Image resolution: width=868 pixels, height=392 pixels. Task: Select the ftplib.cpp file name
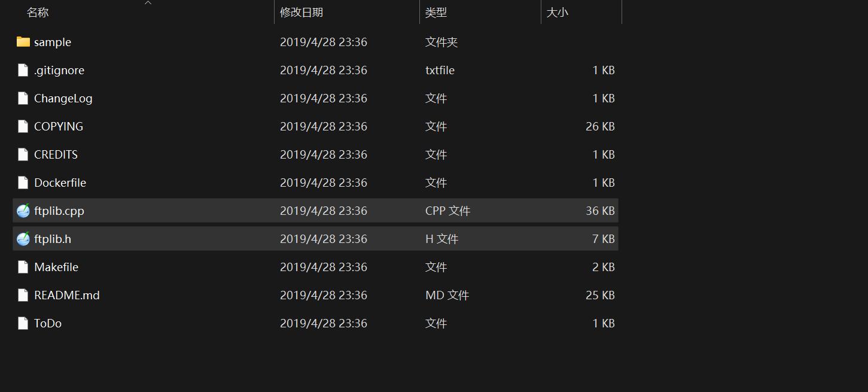(59, 211)
